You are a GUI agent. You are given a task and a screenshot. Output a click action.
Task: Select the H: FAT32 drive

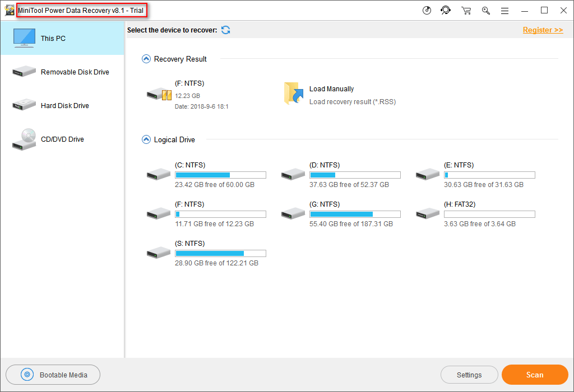[428, 213]
